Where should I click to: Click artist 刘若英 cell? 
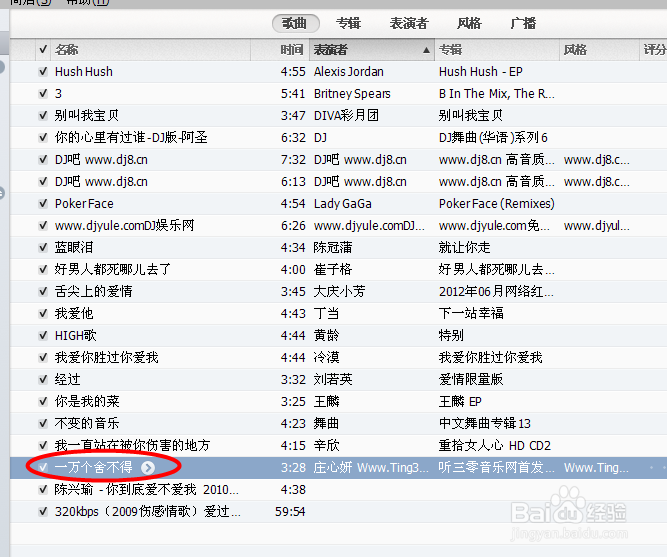click(x=333, y=380)
